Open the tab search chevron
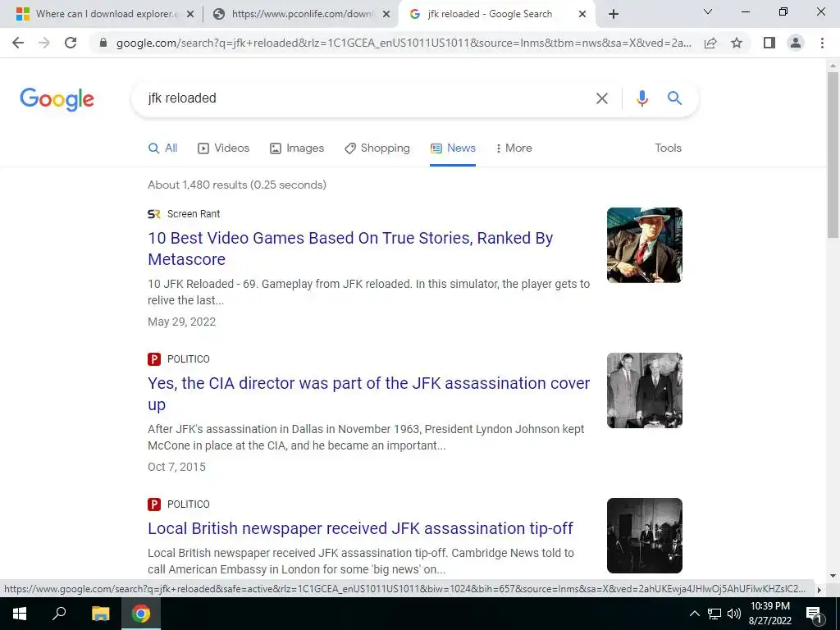 pyautogui.click(x=708, y=11)
